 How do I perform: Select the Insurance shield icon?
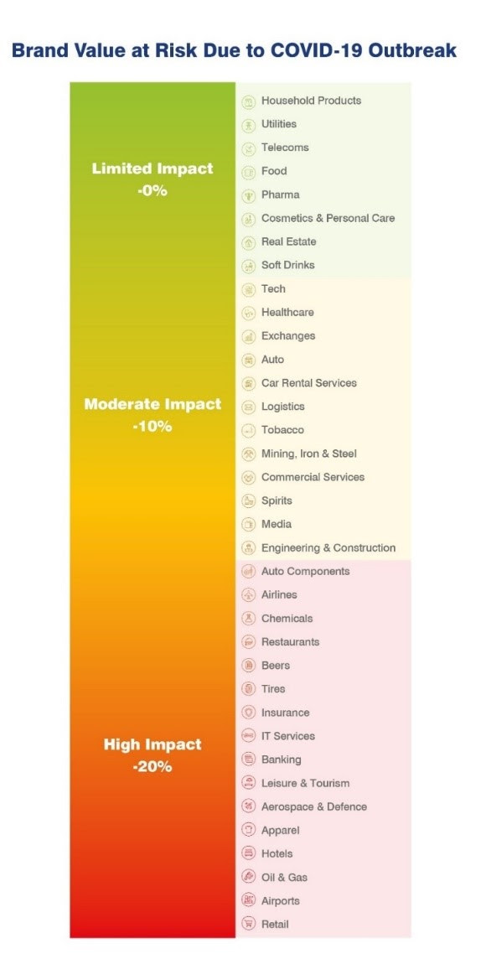[x=249, y=713]
